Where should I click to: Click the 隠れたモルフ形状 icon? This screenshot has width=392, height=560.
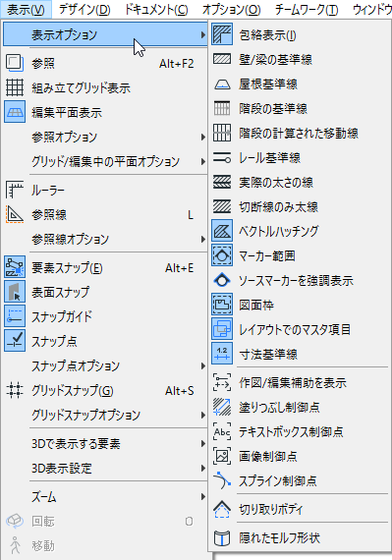coord(222,537)
